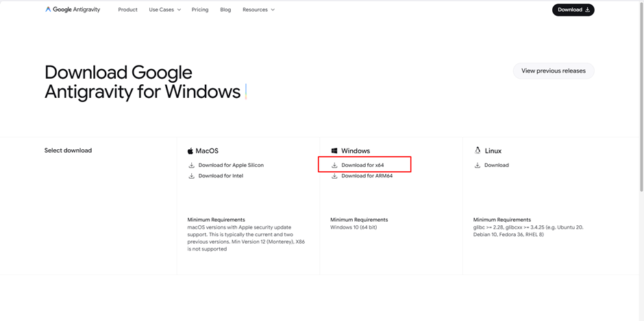Viewport: 644px width, 321px height.
Task: Go to the Pricing page
Action: coord(200,10)
